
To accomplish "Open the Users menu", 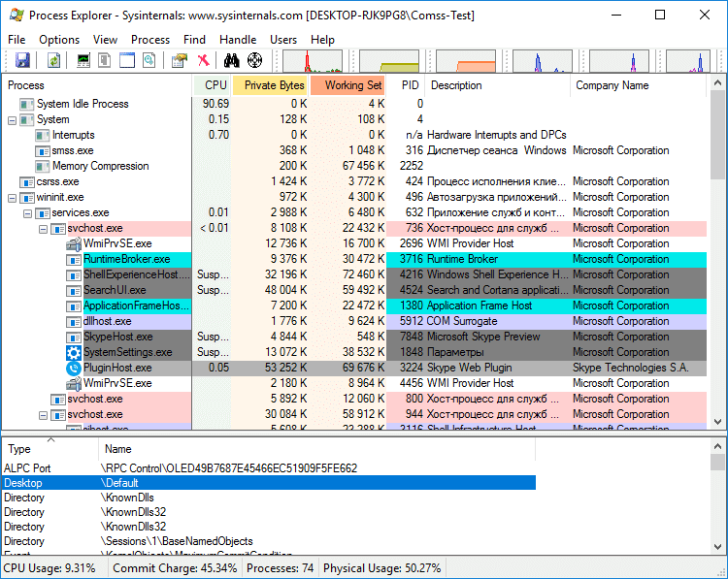I will click(x=283, y=40).
